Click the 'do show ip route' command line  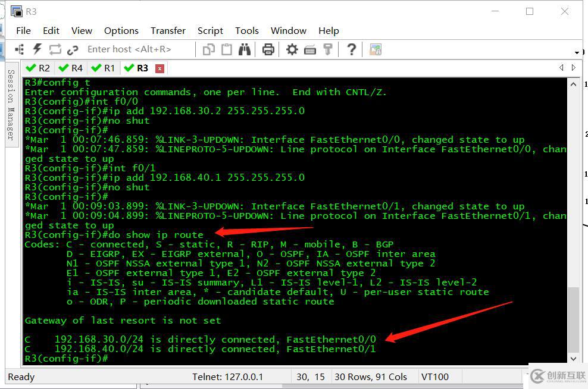(x=114, y=235)
